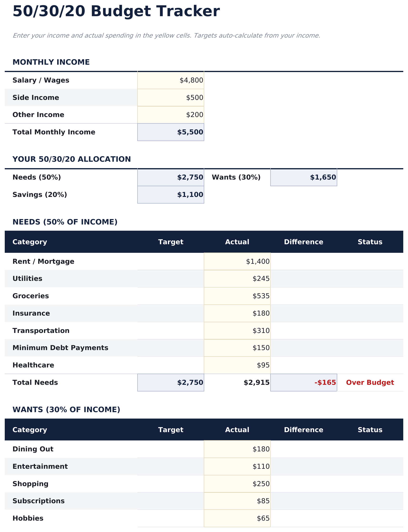Select the Over Budget status cell
408x532 pixels.
(x=370, y=382)
